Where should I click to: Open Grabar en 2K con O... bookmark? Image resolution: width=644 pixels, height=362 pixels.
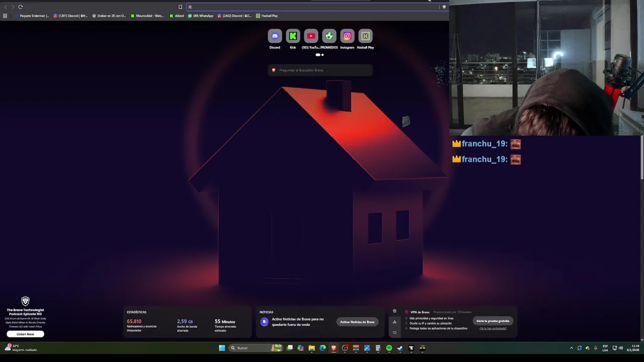109,16
